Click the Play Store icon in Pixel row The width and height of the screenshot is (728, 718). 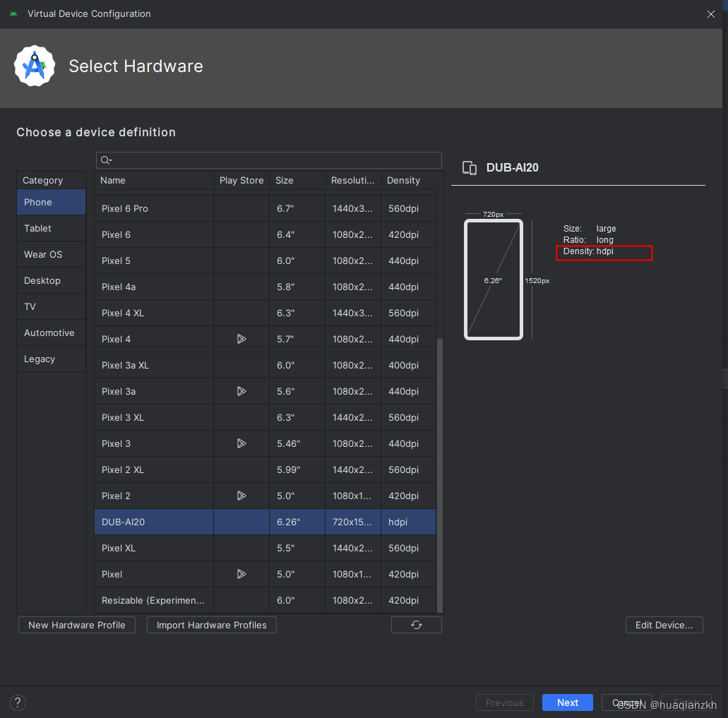click(241, 574)
